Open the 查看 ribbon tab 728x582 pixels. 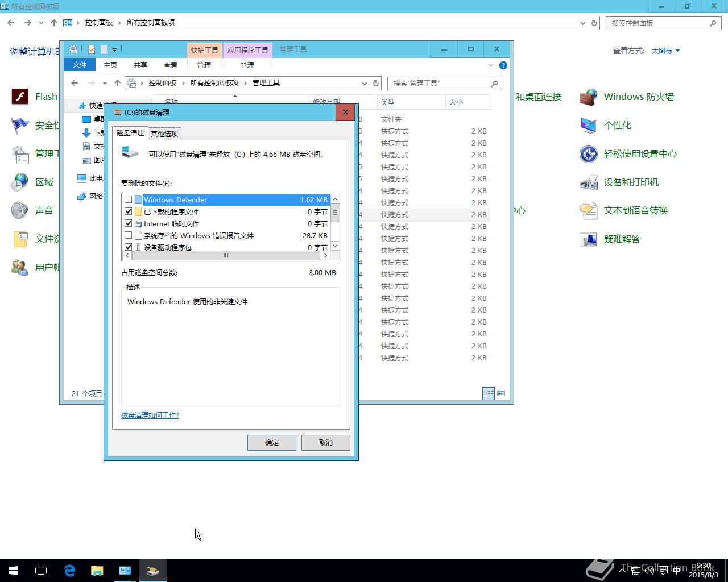point(171,65)
